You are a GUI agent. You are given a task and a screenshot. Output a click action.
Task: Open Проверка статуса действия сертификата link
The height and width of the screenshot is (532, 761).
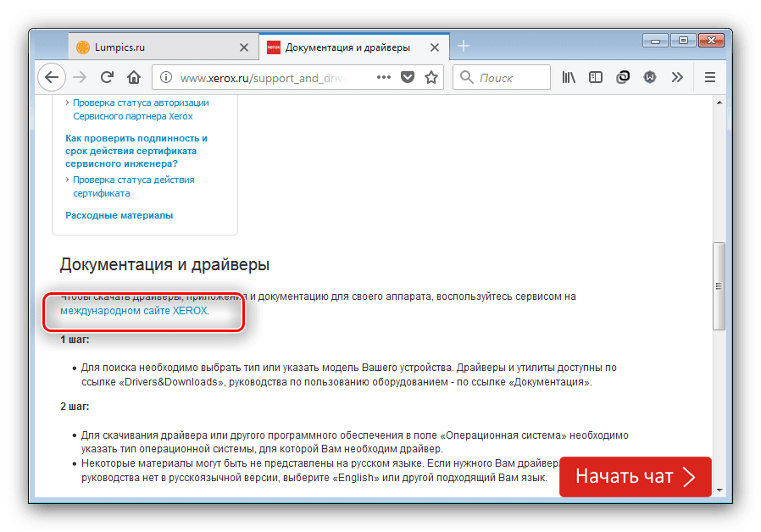[133, 186]
